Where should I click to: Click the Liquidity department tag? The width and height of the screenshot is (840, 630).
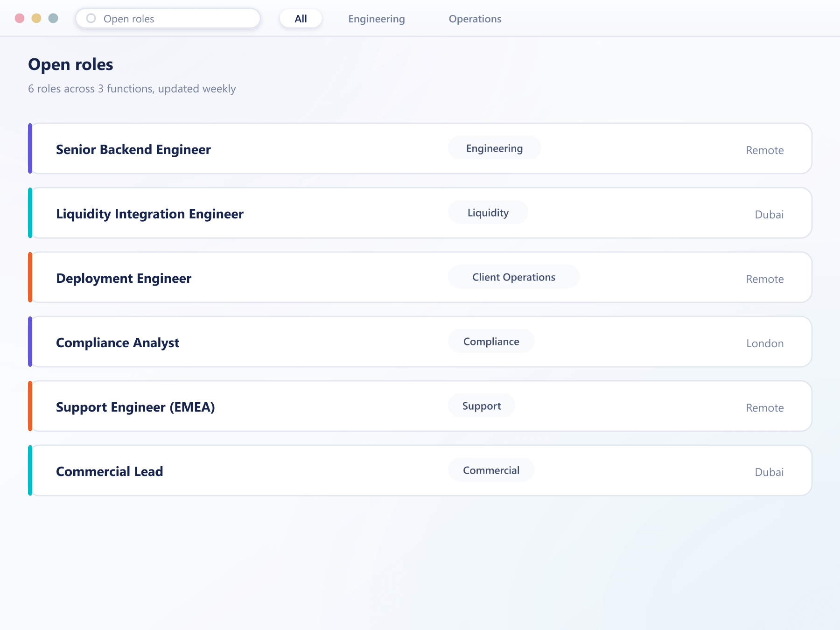[x=488, y=213]
